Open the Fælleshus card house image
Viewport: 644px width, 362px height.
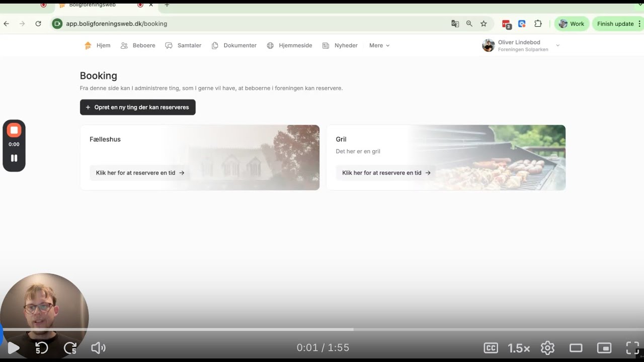pyautogui.click(x=252, y=157)
